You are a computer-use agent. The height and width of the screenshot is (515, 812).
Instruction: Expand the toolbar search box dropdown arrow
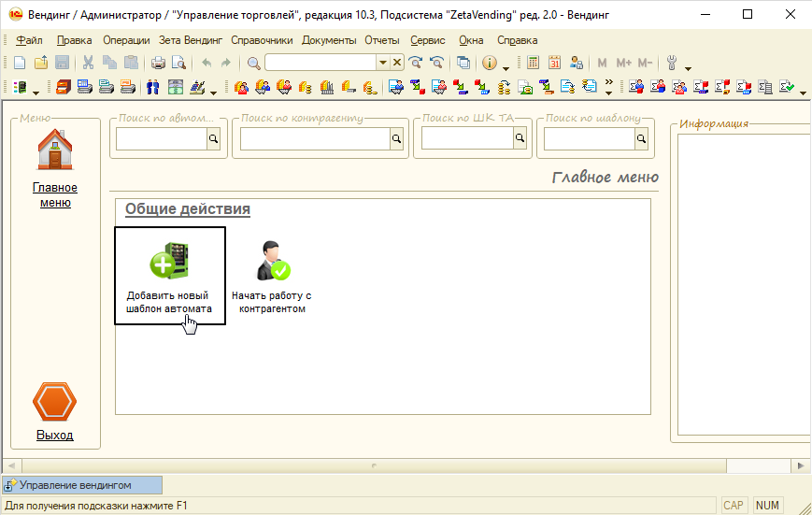(383, 63)
